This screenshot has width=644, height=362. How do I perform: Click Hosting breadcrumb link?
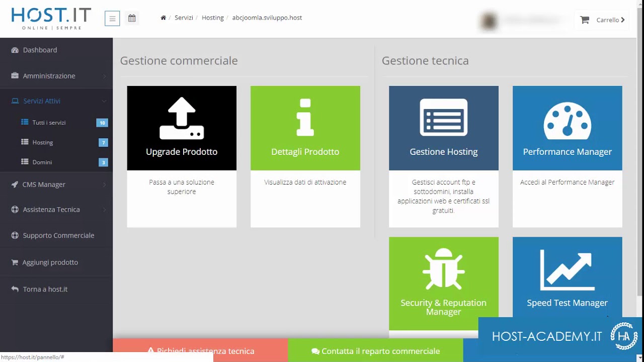click(x=213, y=18)
